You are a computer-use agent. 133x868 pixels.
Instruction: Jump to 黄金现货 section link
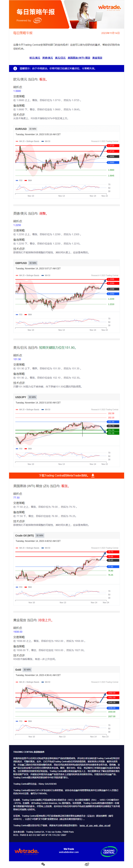click(x=97, y=58)
